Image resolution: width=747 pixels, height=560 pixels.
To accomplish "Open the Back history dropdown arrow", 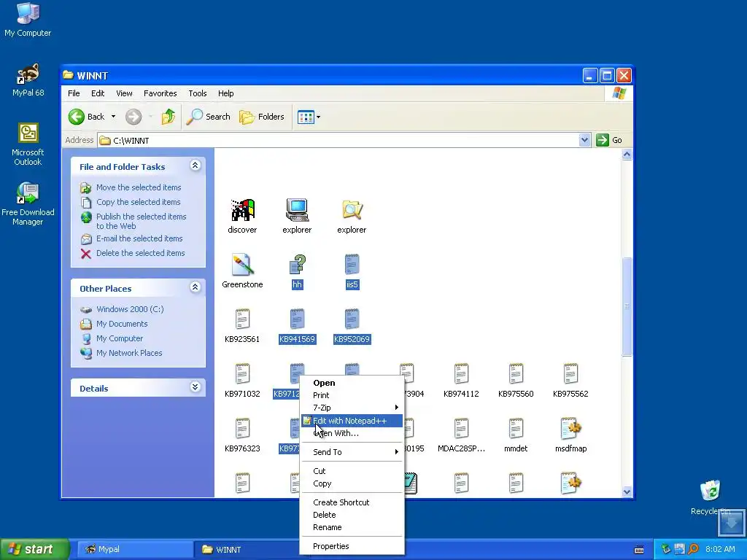I will tap(113, 117).
